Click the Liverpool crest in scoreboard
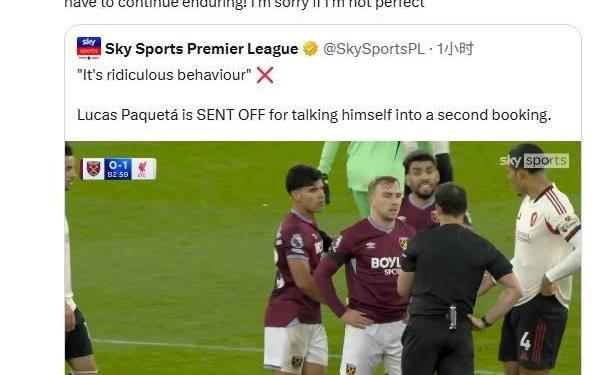598x375 pixels. pyautogui.click(x=143, y=169)
